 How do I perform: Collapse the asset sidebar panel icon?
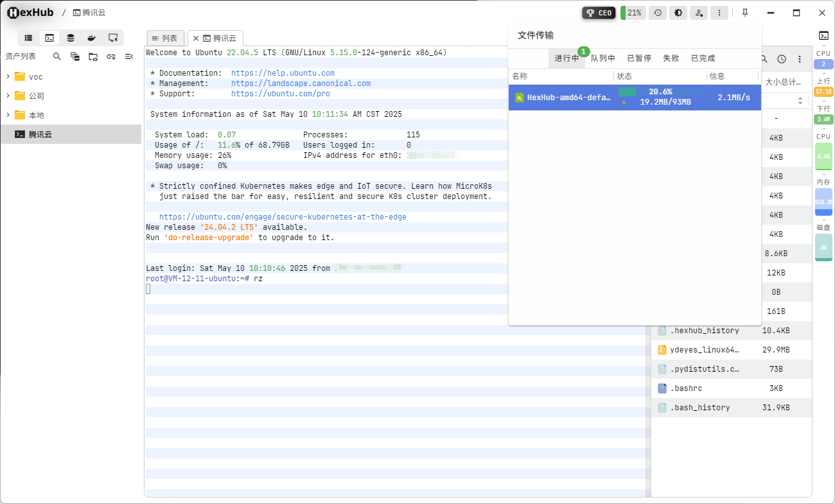pos(129,56)
